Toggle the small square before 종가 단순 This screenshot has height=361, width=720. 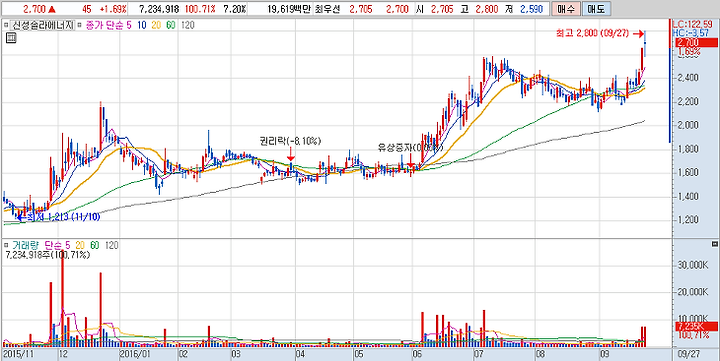point(79,26)
